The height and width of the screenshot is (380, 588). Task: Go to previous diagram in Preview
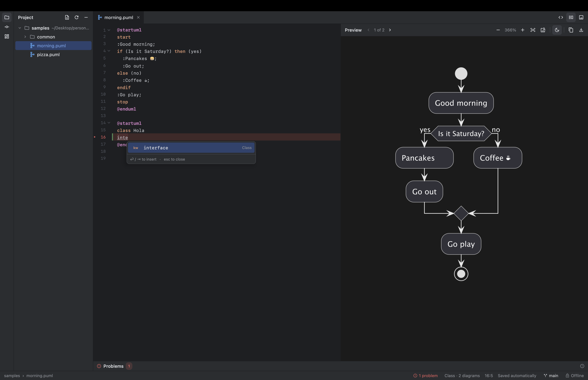tap(368, 30)
